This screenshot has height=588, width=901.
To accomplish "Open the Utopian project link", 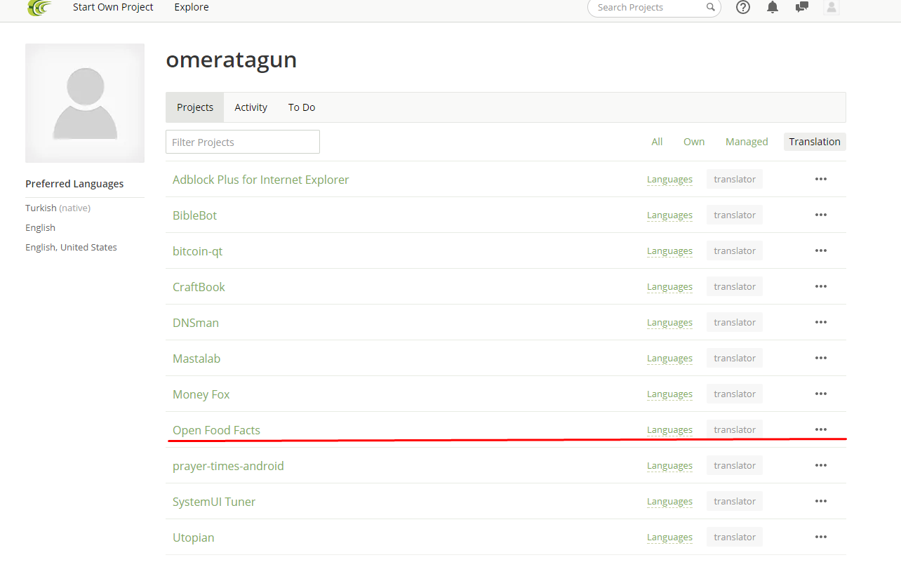I will [194, 537].
